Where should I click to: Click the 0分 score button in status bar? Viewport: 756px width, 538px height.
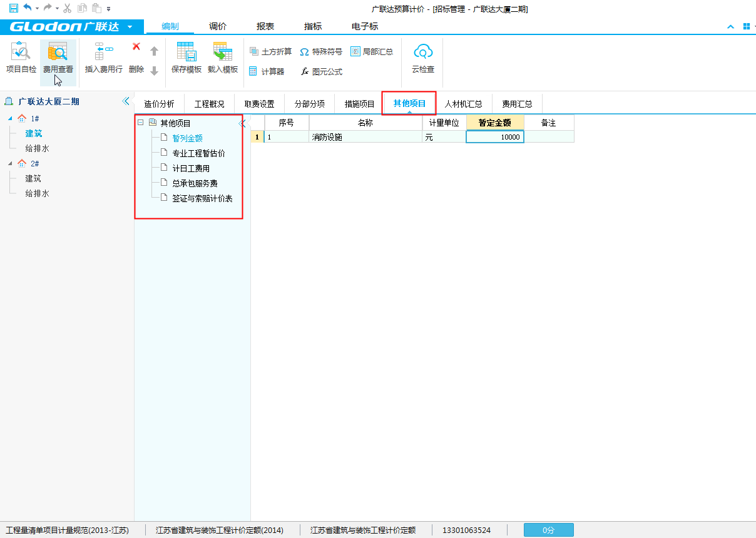[x=548, y=530]
